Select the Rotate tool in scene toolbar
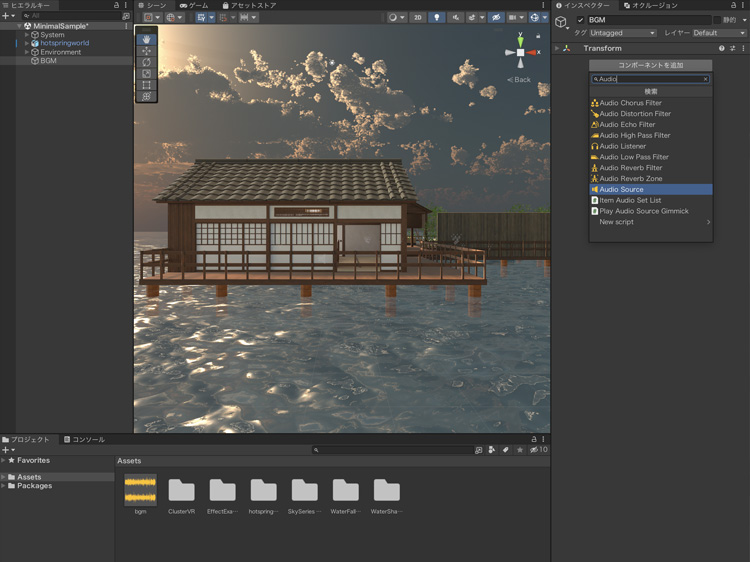The image size is (750, 562). (147, 62)
